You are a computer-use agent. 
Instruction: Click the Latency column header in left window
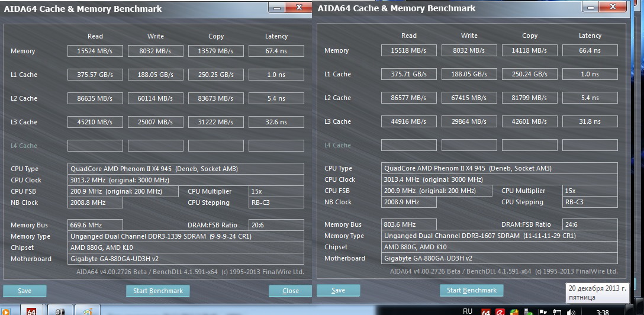coord(276,36)
